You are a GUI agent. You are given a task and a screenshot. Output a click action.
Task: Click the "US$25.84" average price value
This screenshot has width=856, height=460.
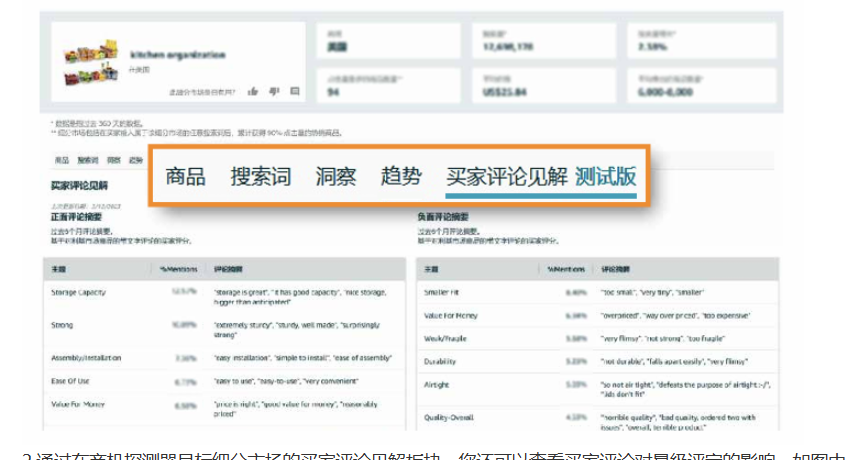click(x=504, y=92)
